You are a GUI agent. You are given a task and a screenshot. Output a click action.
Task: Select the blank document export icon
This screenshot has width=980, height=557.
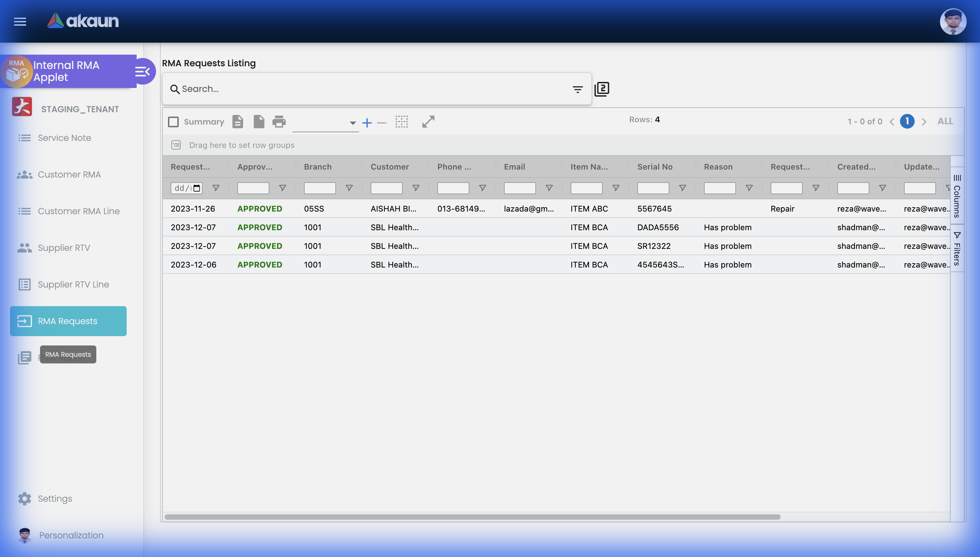tap(259, 121)
